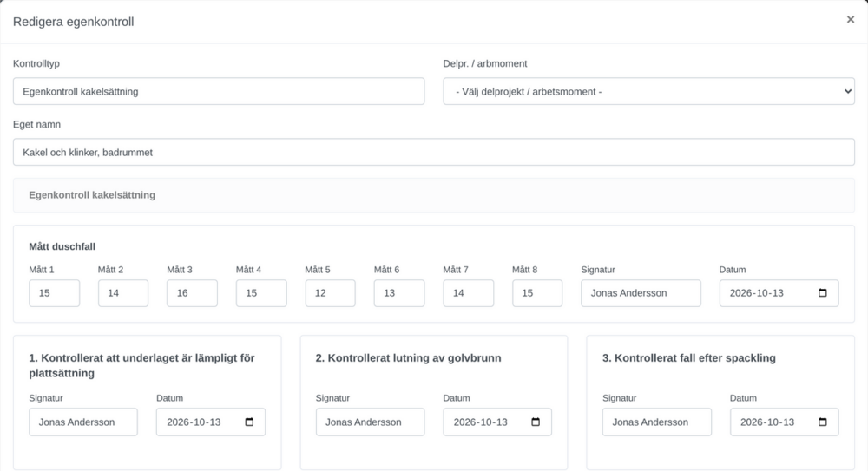This screenshot has width=868, height=471.
Task: Click the 'Delpr. / arbmoment' label
Action: coord(485,63)
